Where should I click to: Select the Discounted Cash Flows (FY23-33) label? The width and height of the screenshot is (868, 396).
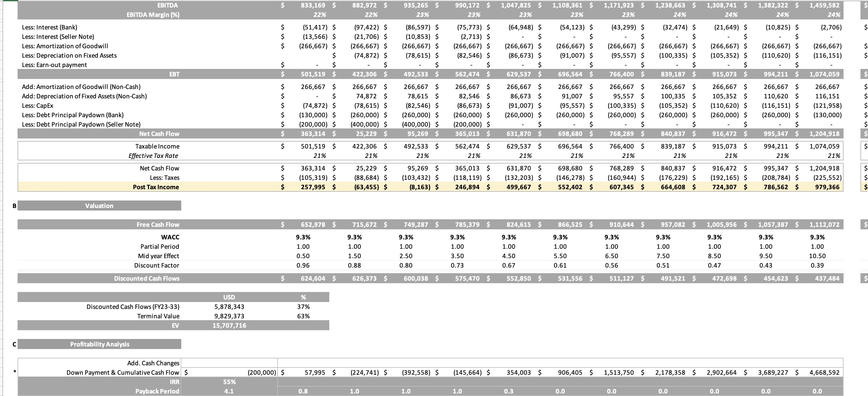pos(133,307)
